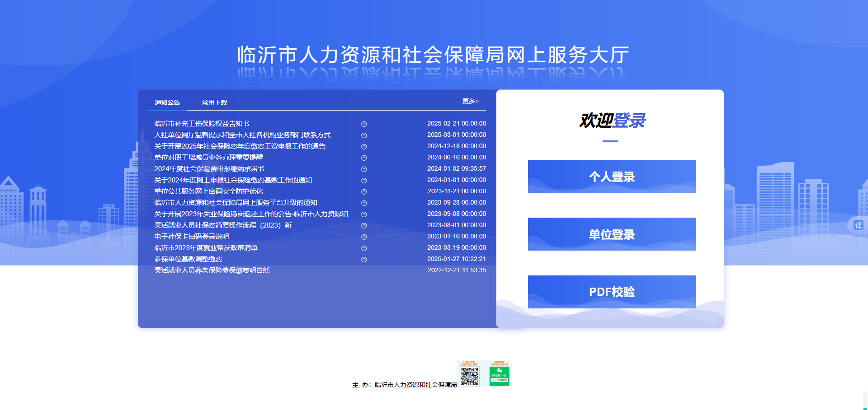
Task: Open notice 人社单位网厅温馨提示和全市人社各机构业务部门联系方式
Action: (x=242, y=135)
